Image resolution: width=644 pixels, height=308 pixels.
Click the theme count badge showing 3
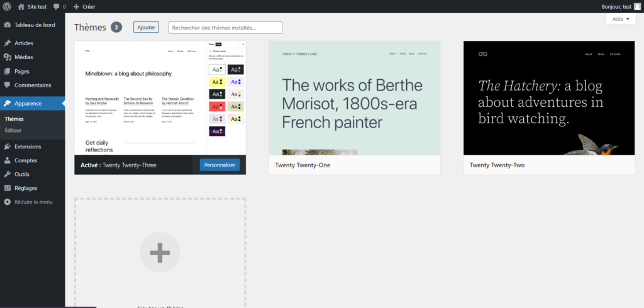[x=116, y=28]
